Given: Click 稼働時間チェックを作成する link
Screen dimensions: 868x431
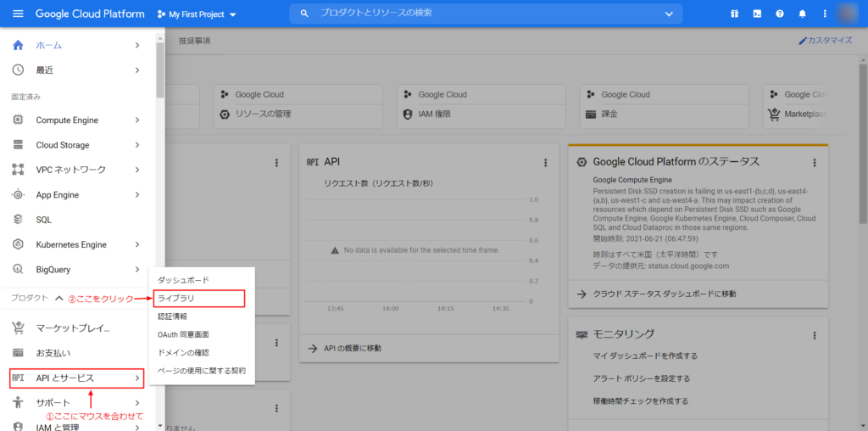Looking at the screenshot, I should (641, 401).
